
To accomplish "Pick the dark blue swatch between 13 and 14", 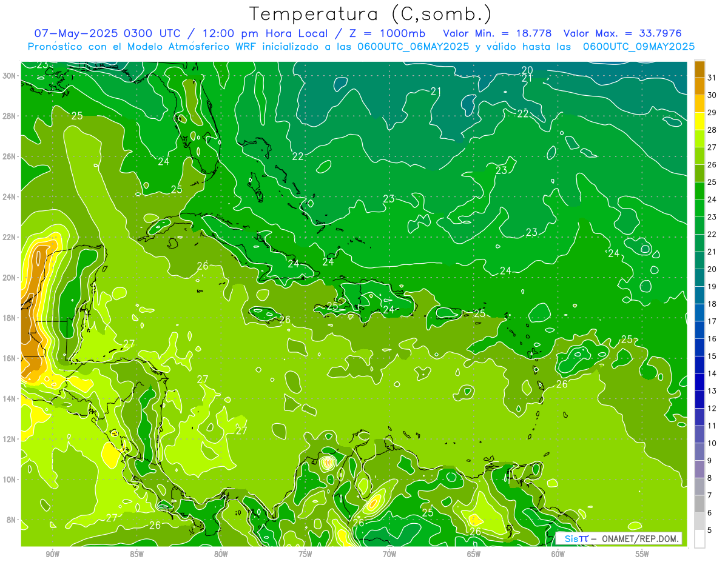I will tap(699, 383).
